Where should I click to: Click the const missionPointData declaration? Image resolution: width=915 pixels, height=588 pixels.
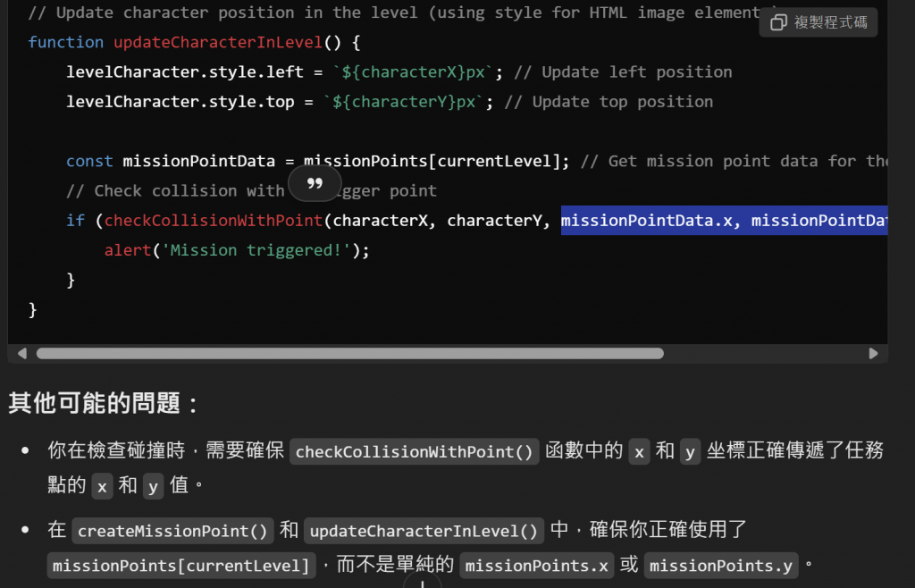coord(317,161)
